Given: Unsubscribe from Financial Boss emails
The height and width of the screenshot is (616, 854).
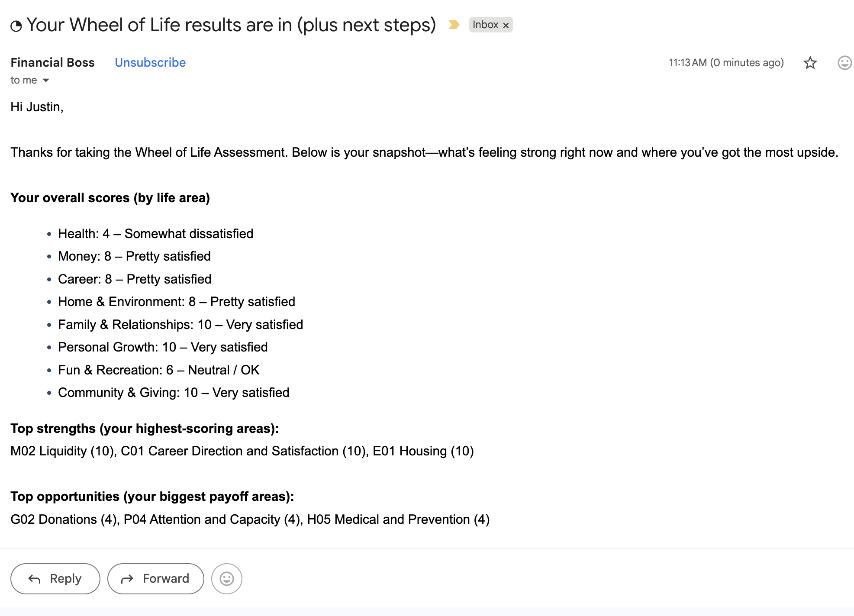Looking at the screenshot, I should click(x=150, y=63).
